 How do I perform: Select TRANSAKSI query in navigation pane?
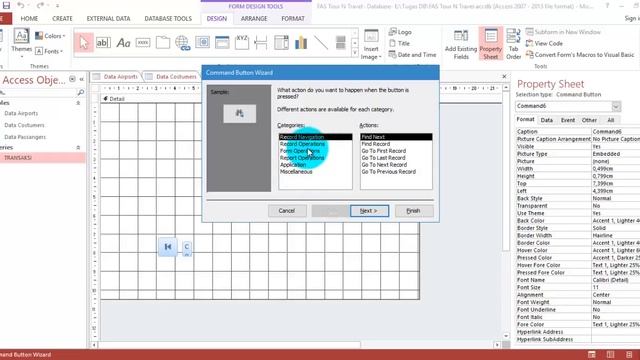pos(42,158)
